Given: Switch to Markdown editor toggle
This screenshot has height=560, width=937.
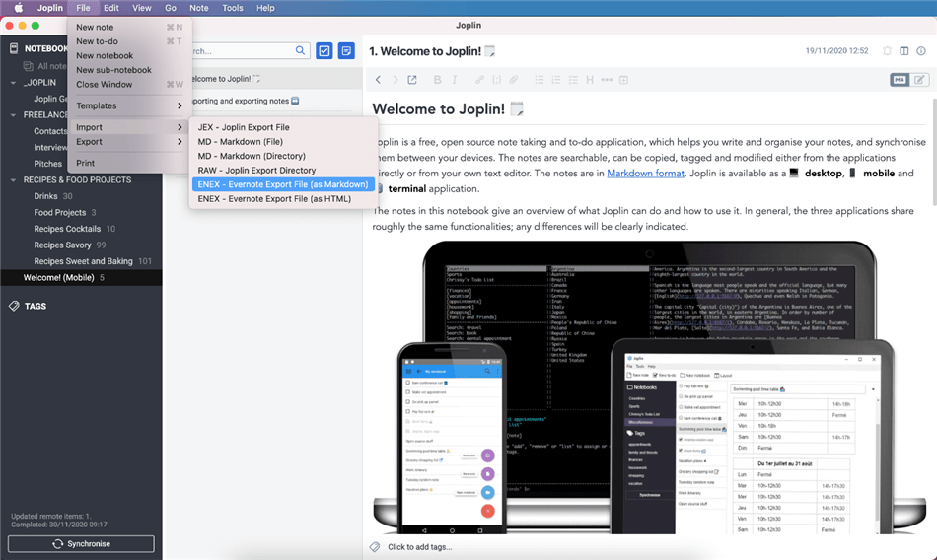Looking at the screenshot, I should (900, 80).
